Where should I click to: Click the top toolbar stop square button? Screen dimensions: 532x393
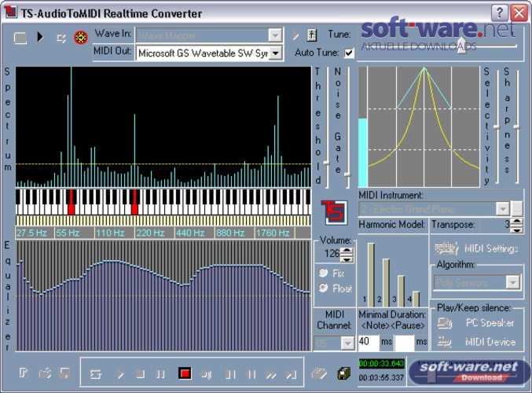click(x=20, y=38)
